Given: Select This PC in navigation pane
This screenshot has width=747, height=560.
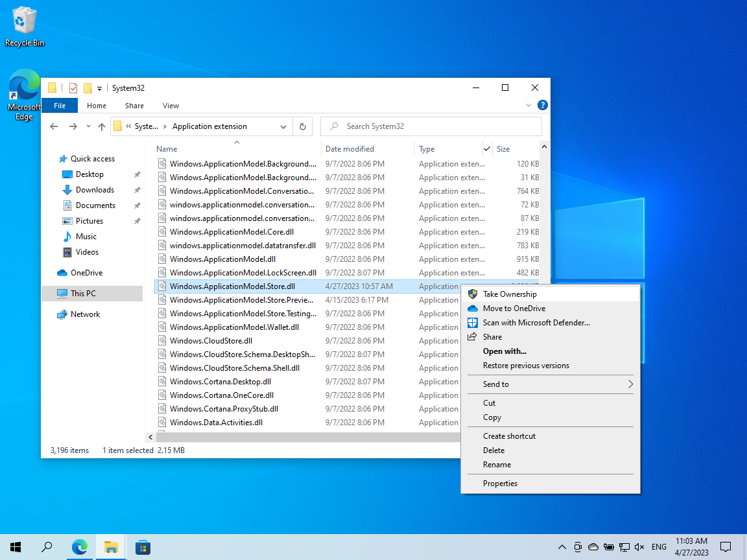Looking at the screenshot, I should point(93,294).
